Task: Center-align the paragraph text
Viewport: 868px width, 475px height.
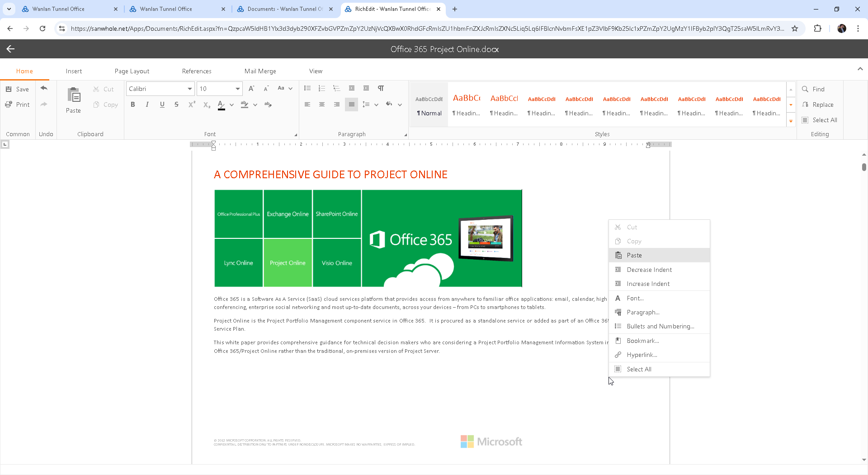Action: [x=322, y=104]
